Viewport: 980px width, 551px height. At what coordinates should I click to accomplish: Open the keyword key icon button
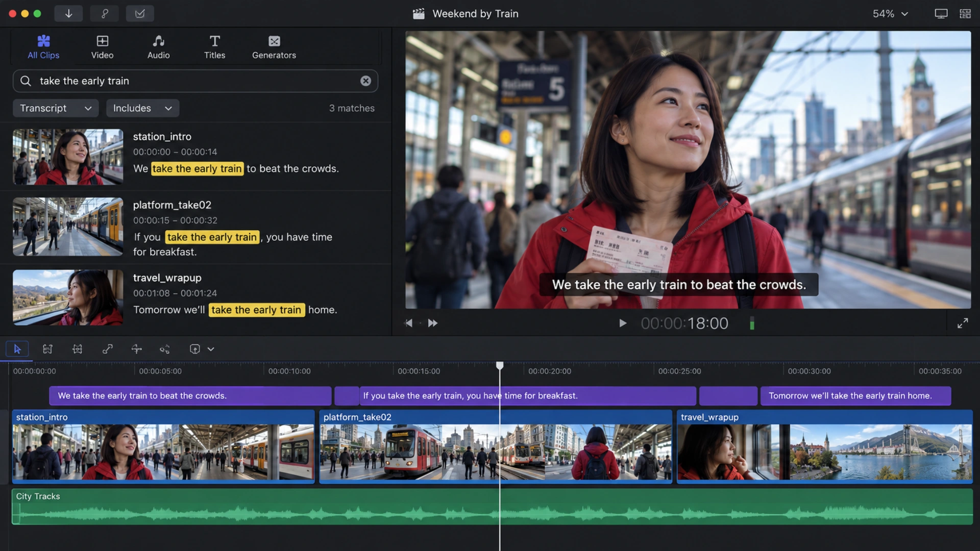(104, 14)
